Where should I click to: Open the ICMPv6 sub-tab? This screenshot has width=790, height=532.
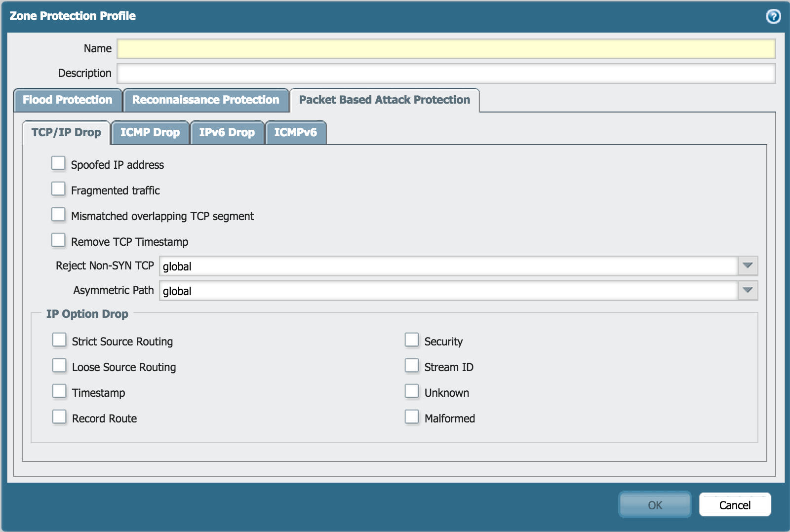(295, 133)
